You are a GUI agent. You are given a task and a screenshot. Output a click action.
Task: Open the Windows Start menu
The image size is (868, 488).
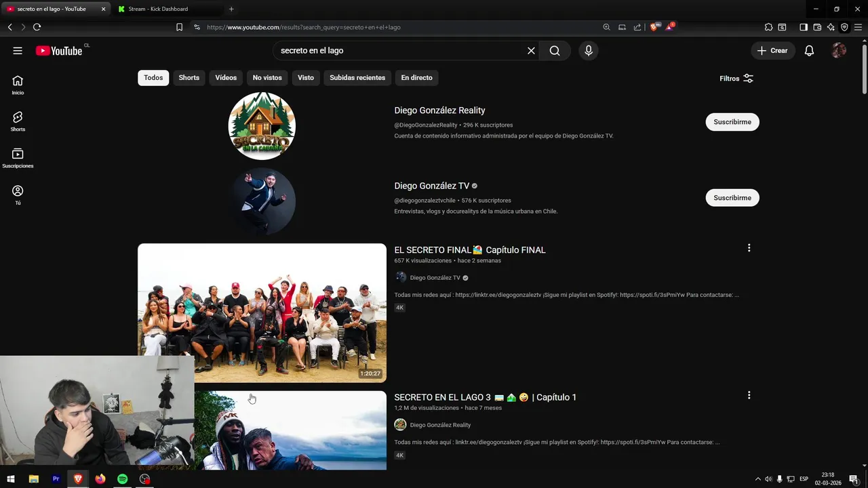coord(11,479)
